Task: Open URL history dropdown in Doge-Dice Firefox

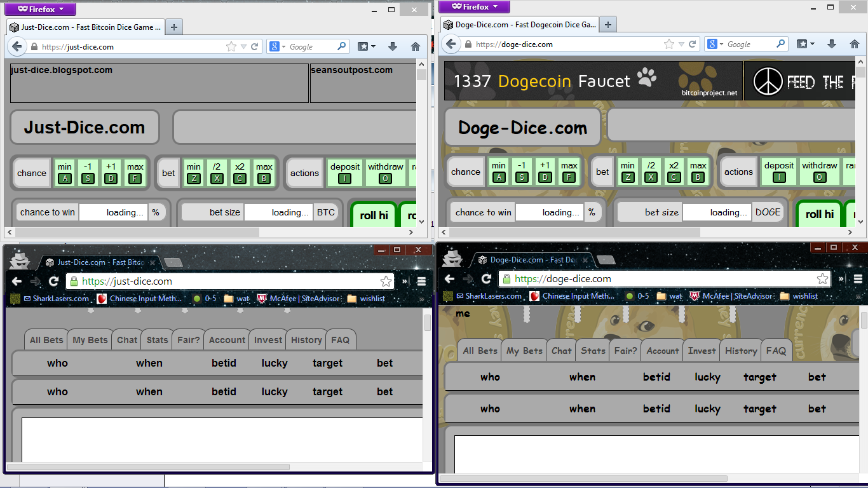Action: pyautogui.click(x=681, y=44)
